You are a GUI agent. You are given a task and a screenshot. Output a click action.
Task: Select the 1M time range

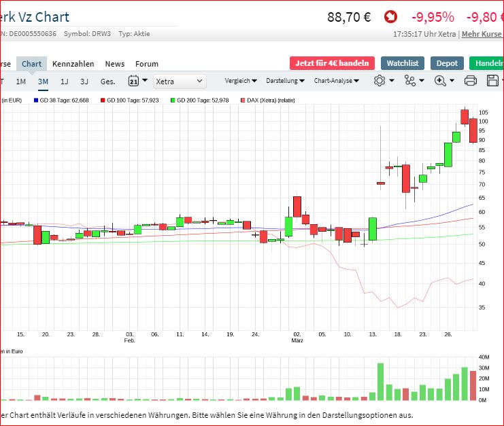pyautogui.click(x=21, y=82)
